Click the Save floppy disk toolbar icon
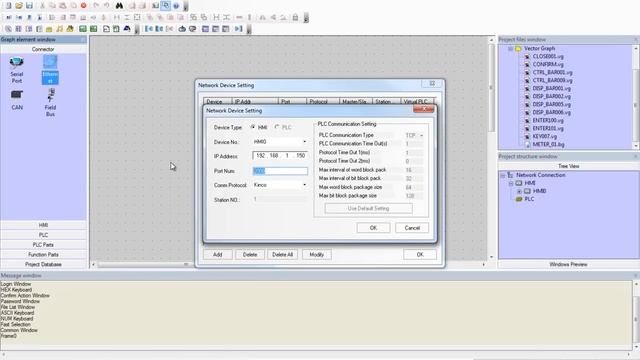The height and width of the screenshot is (360, 640). (x=29, y=6)
